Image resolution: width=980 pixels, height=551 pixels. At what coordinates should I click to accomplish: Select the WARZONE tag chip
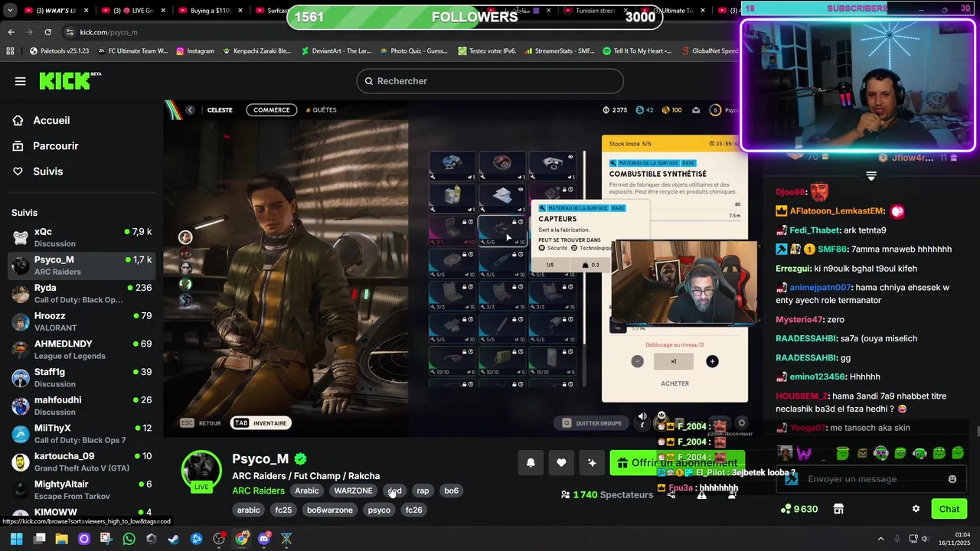tap(353, 491)
